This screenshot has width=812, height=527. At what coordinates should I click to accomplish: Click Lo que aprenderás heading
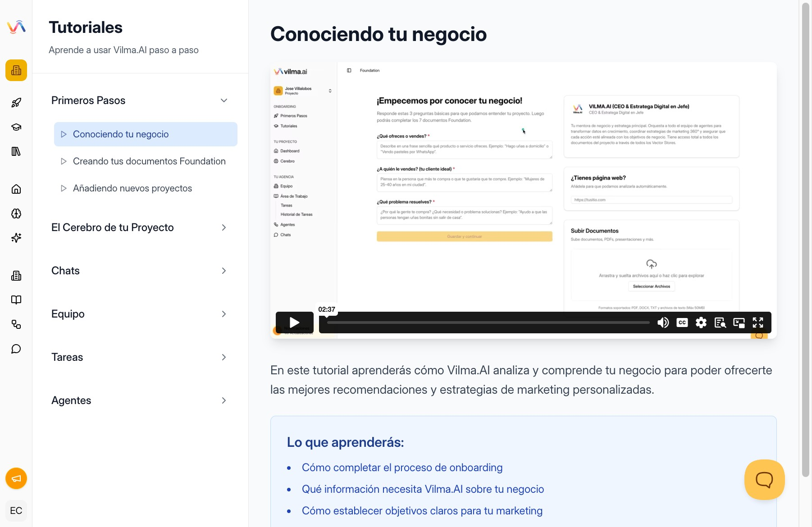[x=345, y=442]
